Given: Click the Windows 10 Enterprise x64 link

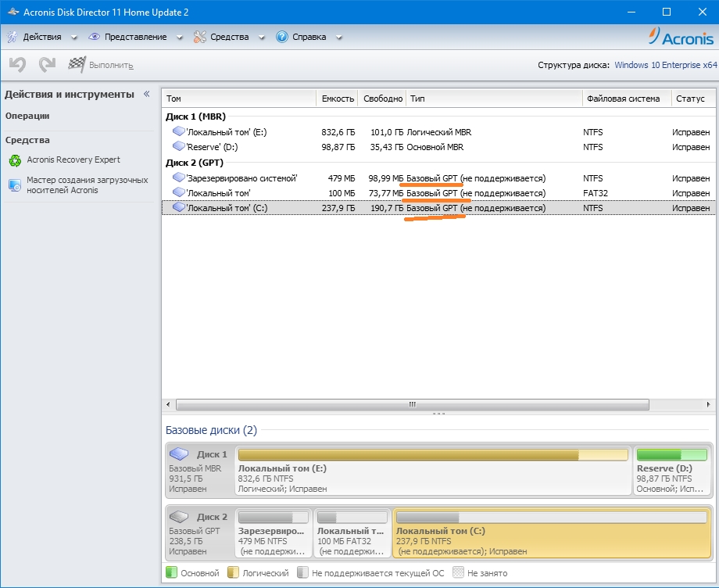Looking at the screenshot, I should [665, 66].
